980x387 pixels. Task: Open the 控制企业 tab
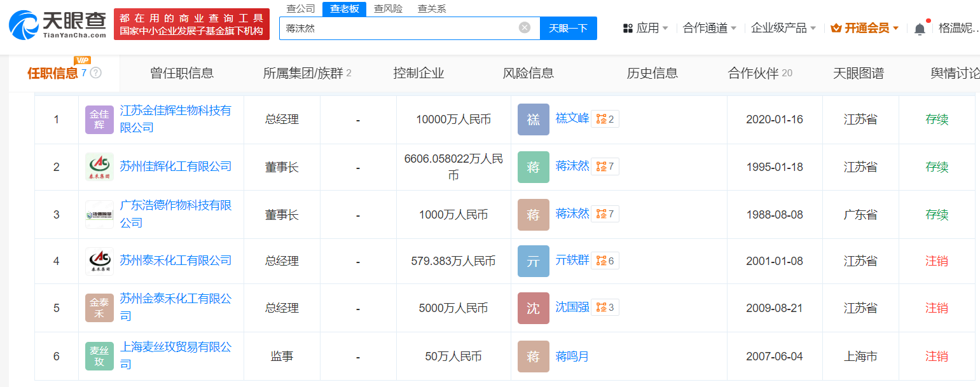coord(419,73)
